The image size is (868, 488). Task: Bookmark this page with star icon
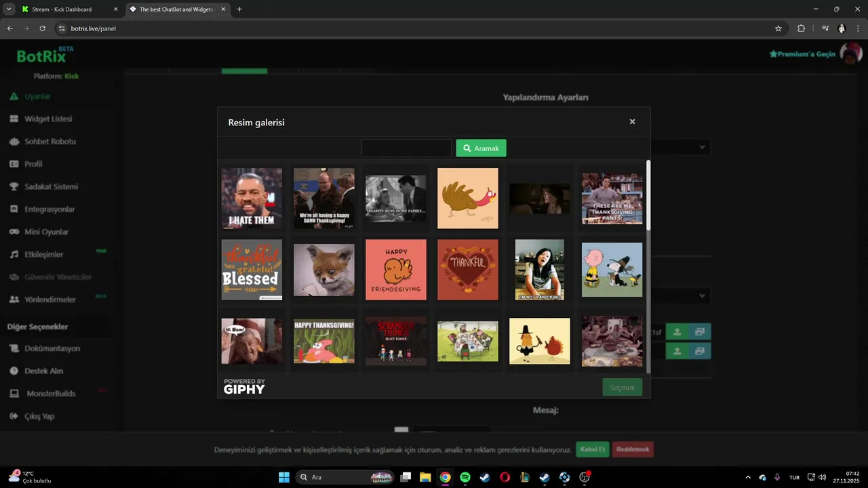click(x=778, y=28)
